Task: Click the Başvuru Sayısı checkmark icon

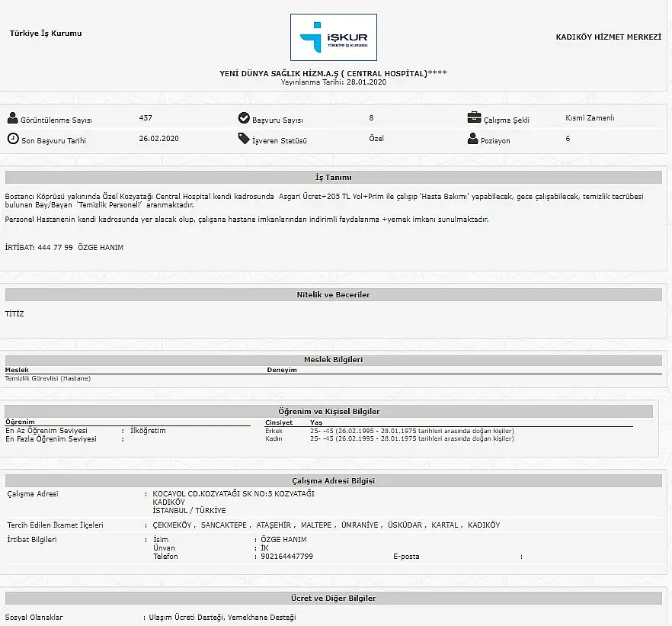Action: click(244, 118)
